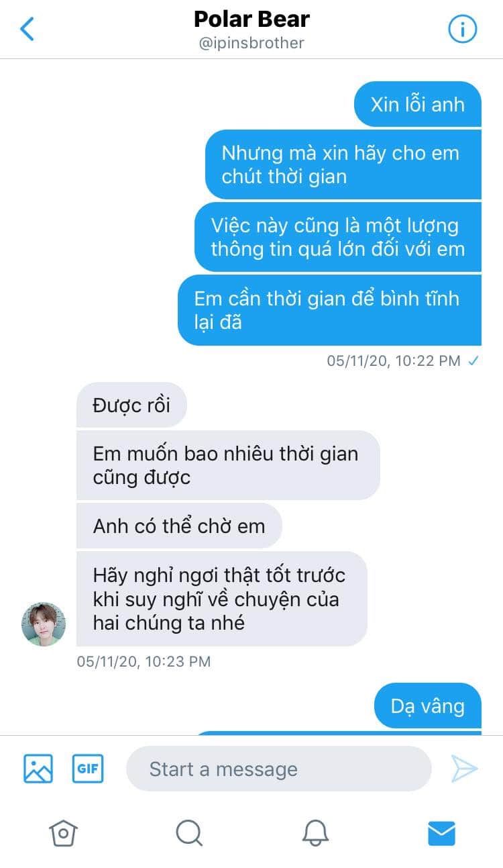Screen dimensions: 503x868
Task: Tap the 10:23 PM received timestamp
Action: (x=144, y=661)
